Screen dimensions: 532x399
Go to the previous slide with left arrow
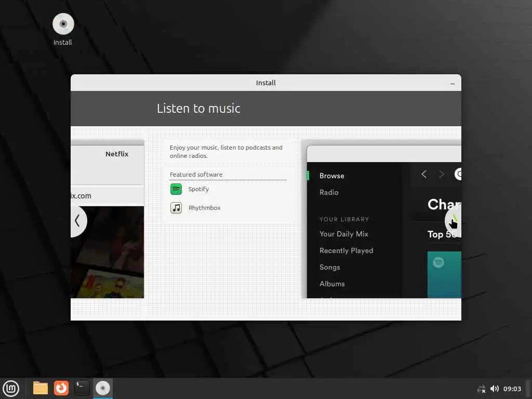point(78,220)
